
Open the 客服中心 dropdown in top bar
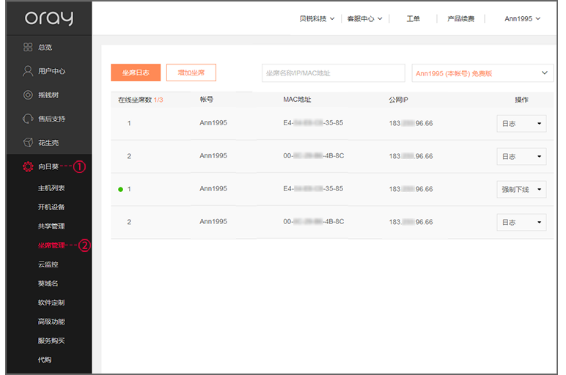coord(365,19)
